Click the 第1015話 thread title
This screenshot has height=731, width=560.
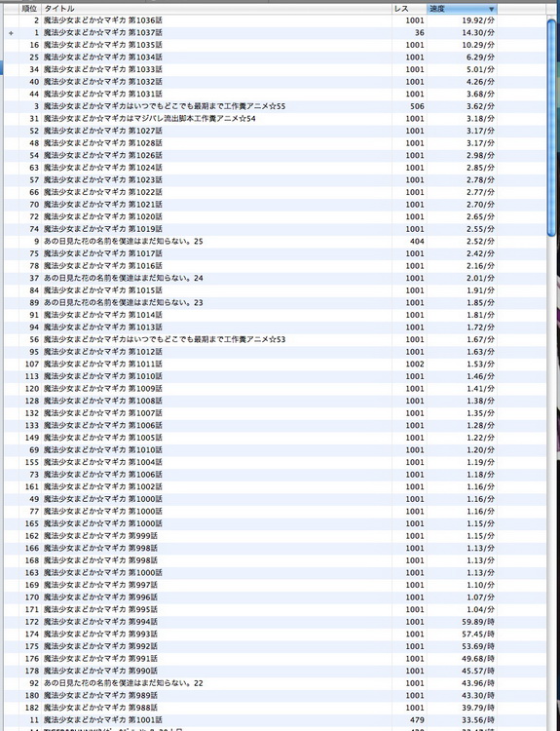103,290
